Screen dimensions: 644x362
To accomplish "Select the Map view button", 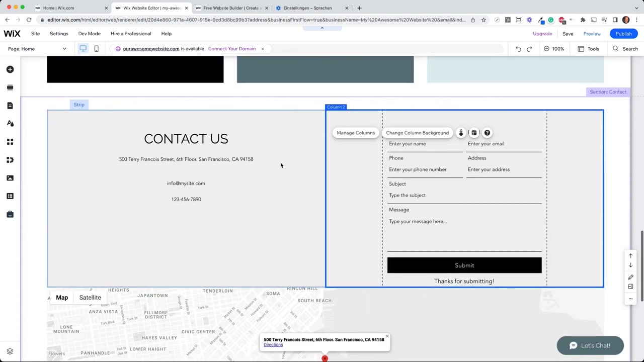I will [62, 298].
